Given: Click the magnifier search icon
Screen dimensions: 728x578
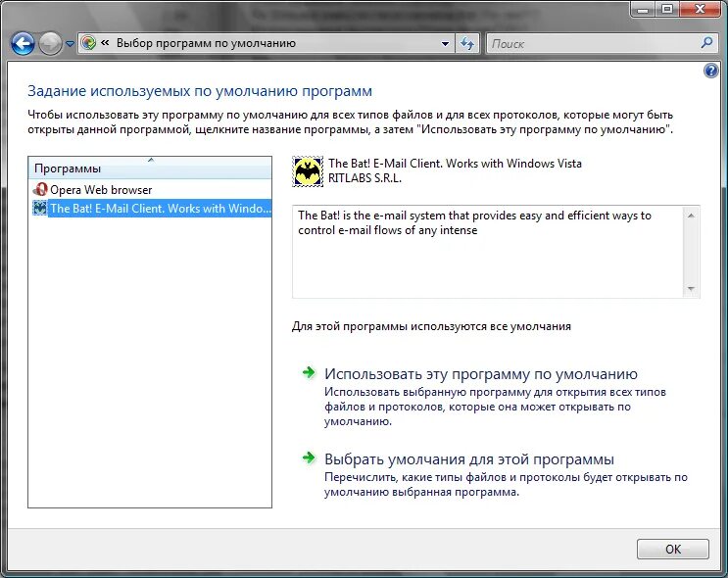Looking at the screenshot, I should [x=706, y=43].
